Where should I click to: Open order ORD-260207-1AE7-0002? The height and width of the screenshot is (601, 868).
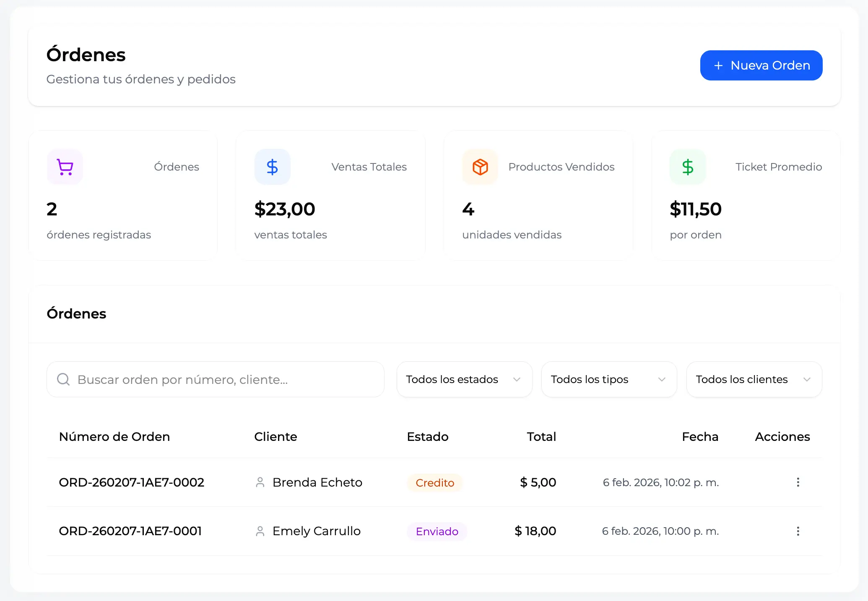(x=132, y=482)
